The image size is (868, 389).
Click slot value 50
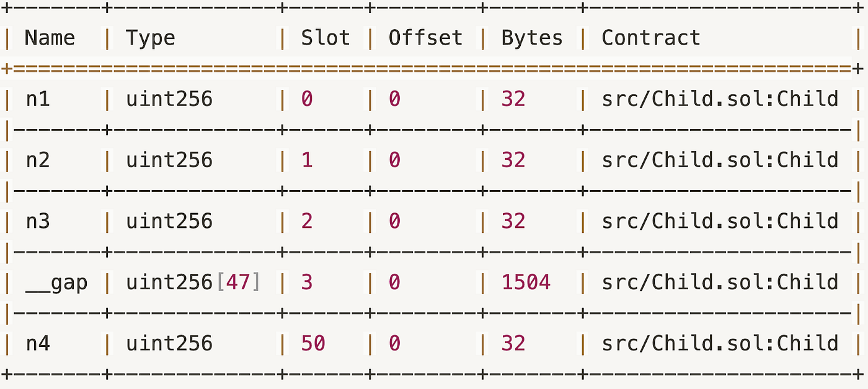[313, 344]
